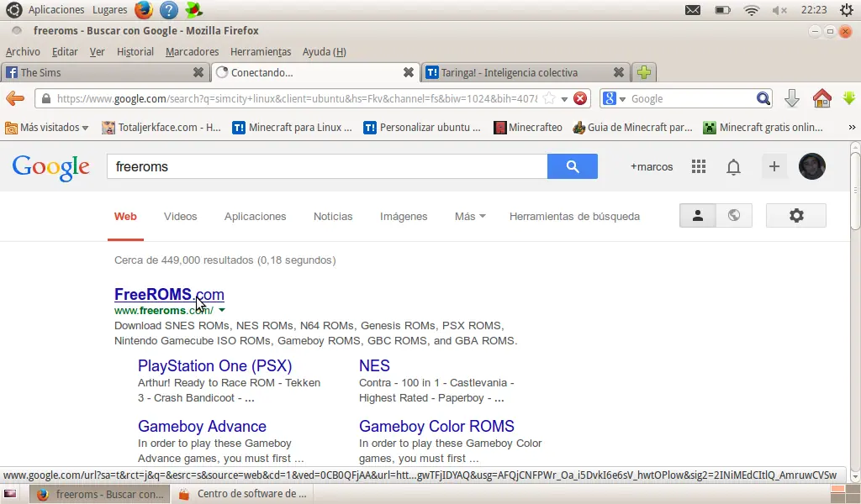This screenshot has width=861, height=504.
Task: Toggle personal results person icon
Action: (x=697, y=216)
